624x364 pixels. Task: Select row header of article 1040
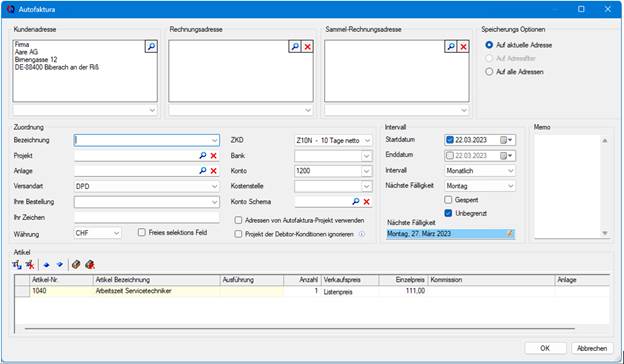(22, 291)
